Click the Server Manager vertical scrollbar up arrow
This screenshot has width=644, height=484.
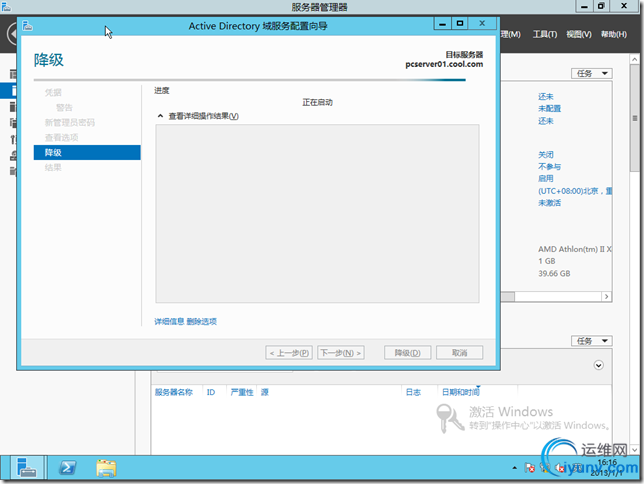(635, 60)
